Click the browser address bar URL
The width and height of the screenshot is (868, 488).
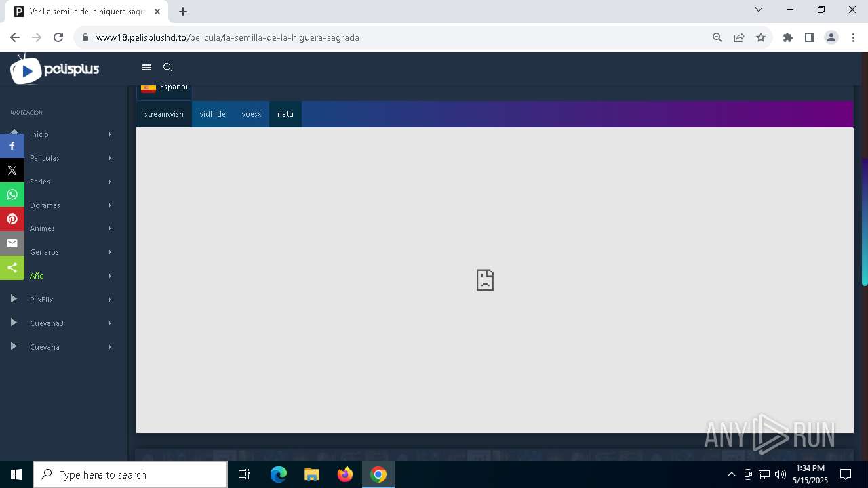(228, 37)
